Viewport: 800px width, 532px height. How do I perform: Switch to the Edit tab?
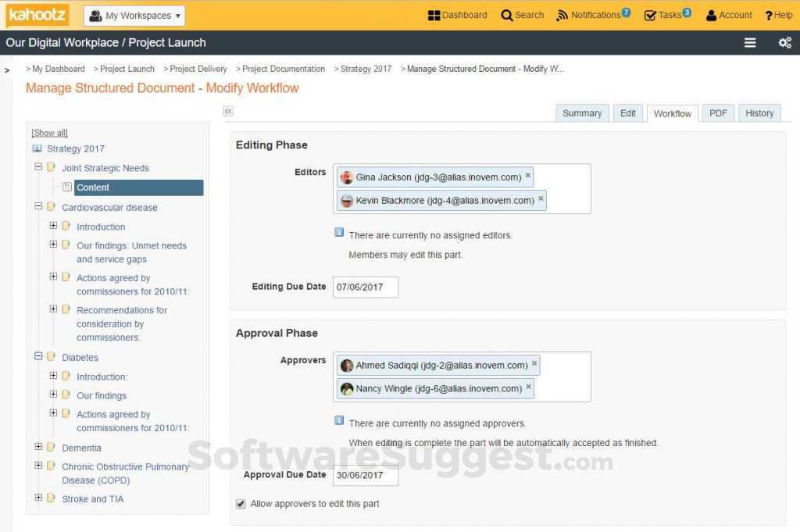tap(627, 113)
